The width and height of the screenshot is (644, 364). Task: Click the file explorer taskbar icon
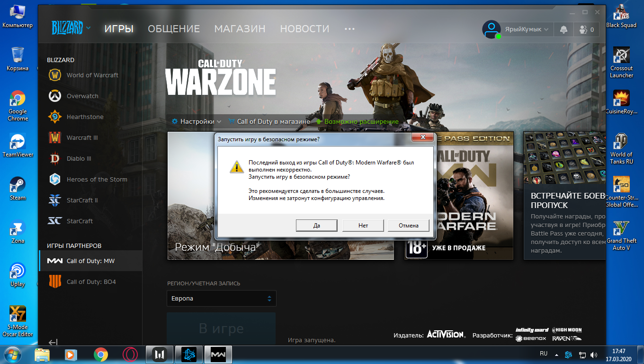pyautogui.click(x=42, y=355)
